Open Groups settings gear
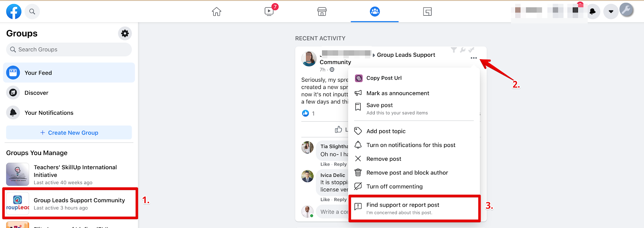The height and width of the screenshot is (228, 644). point(125,33)
